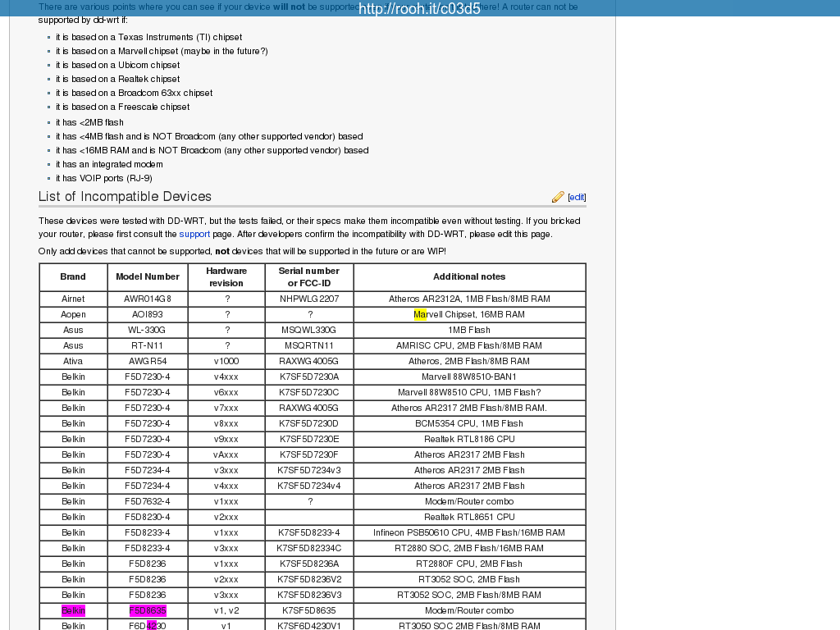Screen dimensions: 840x630
Task: Click the Hardware revision column header
Action: click(226, 277)
